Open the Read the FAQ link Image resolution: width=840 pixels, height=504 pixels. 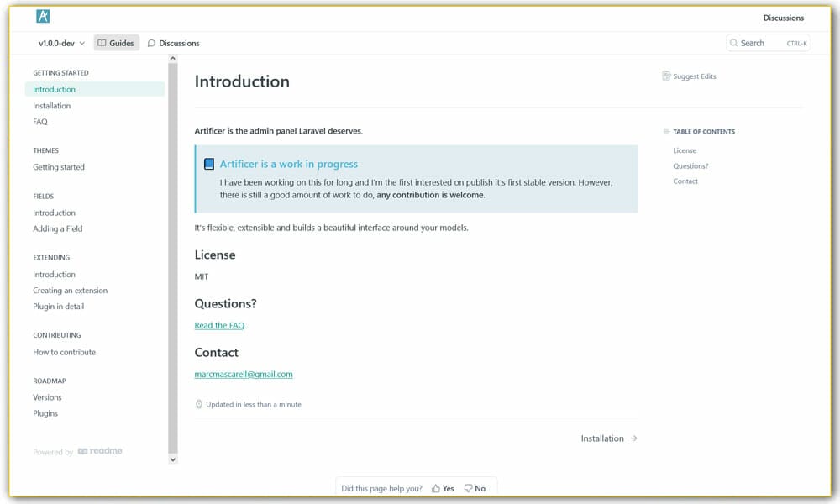pos(219,325)
